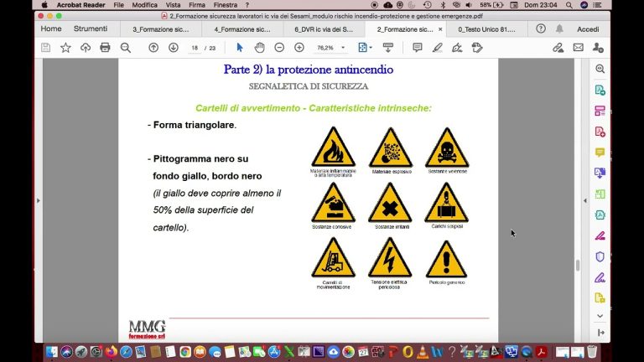
Task: Expand more tools chevron in right panel
Action: click(x=600, y=316)
